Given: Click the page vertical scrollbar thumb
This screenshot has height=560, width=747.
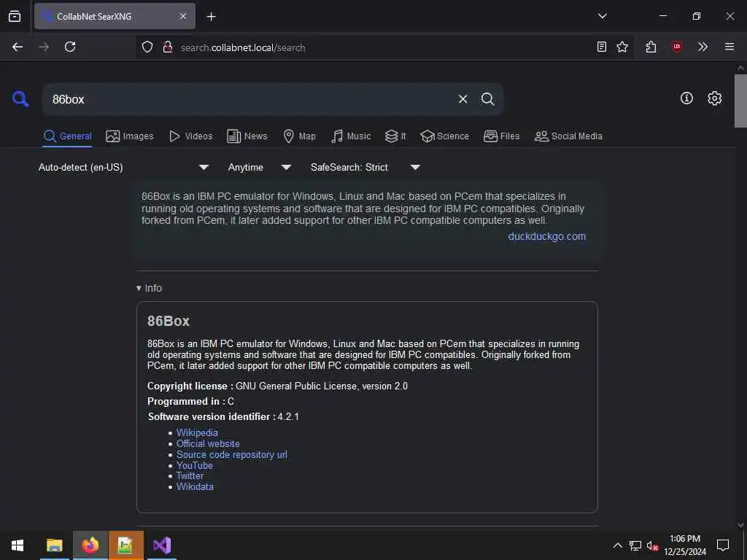Looking at the screenshot, I should pyautogui.click(x=740, y=101).
